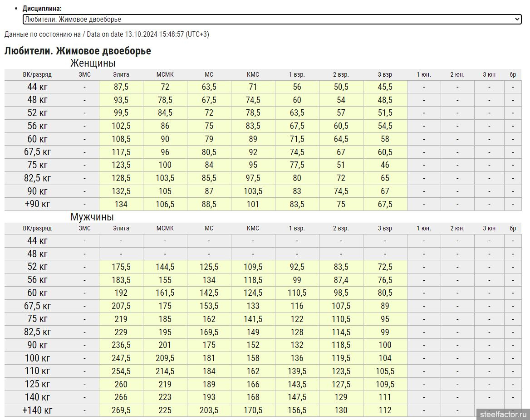This screenshot has width=530, height=420.
Task: Click МСМК column header in men's table
Action: point(165,228)
